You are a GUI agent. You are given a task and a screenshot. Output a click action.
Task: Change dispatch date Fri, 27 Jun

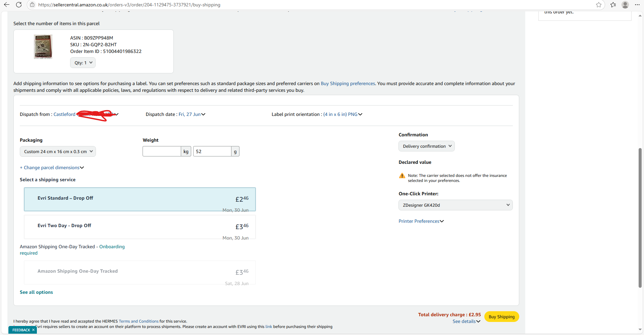(192, 114)
